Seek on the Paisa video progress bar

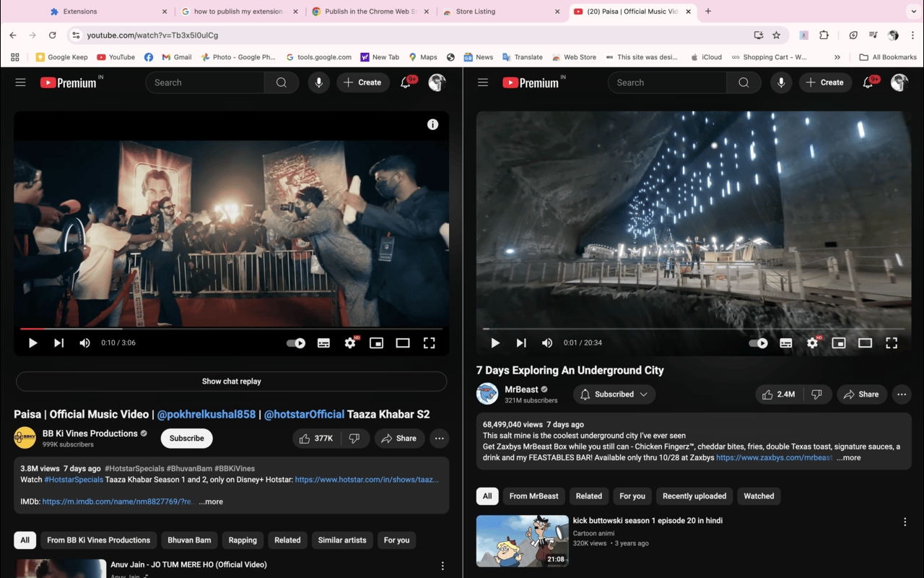(230, 329)
